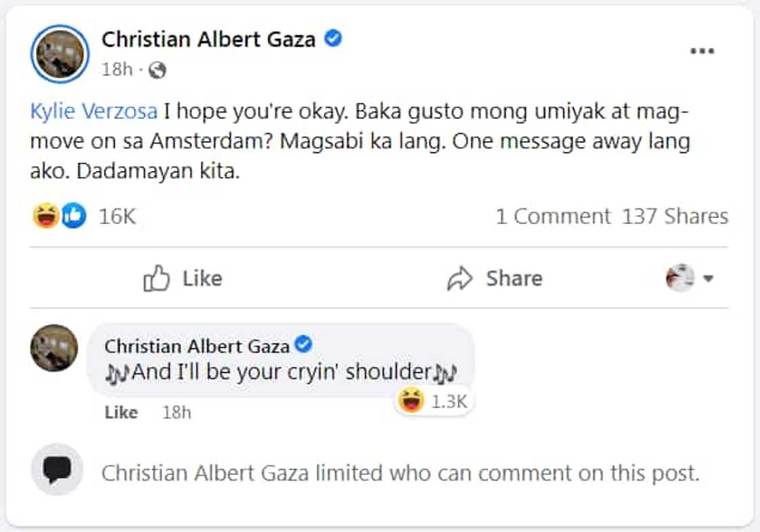
Task: View the 1 Comment count
Action: tap(552, 216)
